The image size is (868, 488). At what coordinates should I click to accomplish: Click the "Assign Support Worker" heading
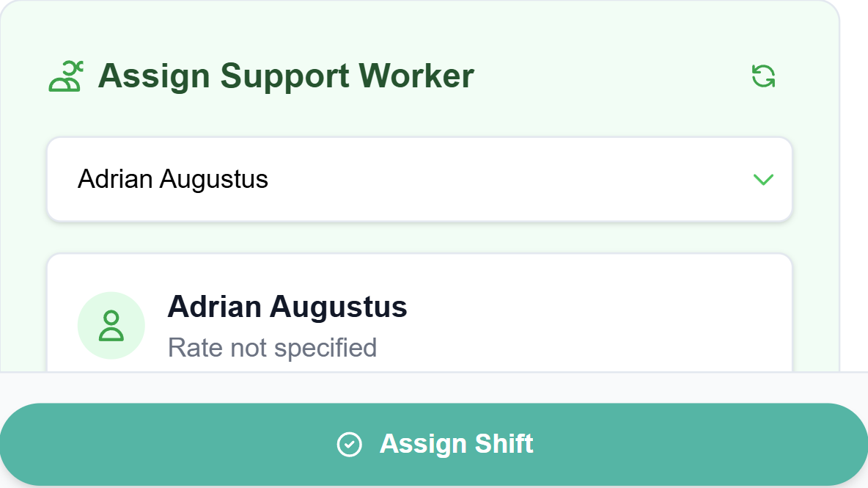tap(286, 76)
